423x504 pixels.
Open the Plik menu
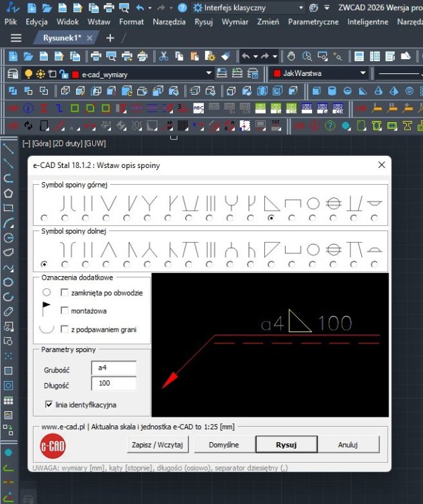tap(11, 22)
